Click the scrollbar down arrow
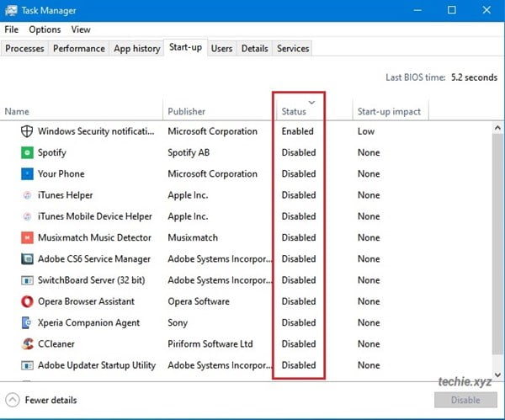The height and width of the screenshot is (420, 505). coord(497,375)
